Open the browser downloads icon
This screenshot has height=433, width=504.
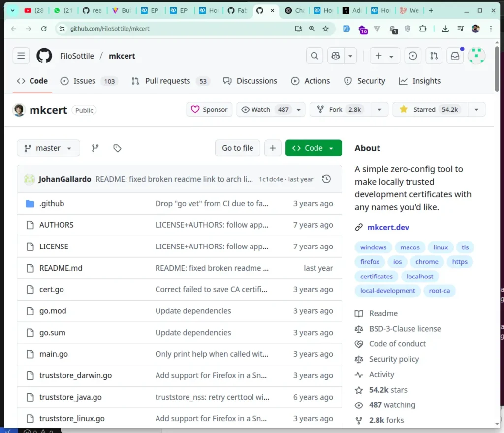pyautogui.click(x=445, y=29)
